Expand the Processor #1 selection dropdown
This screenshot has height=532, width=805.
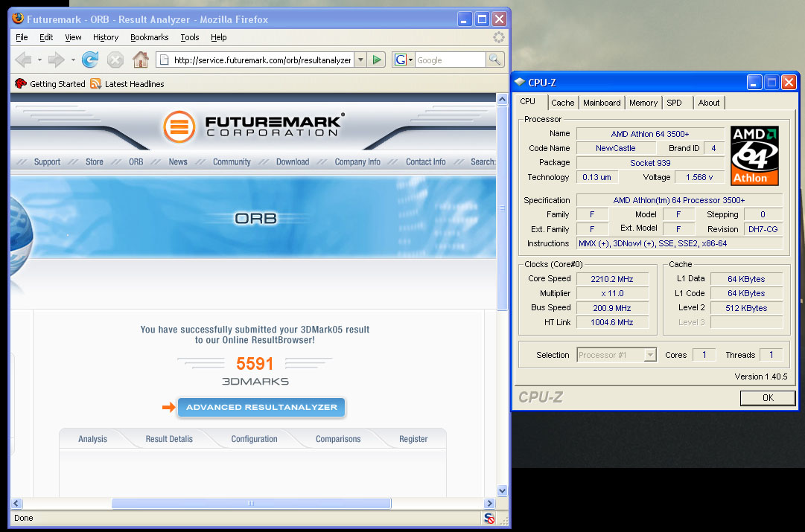(x=650, y=355)
